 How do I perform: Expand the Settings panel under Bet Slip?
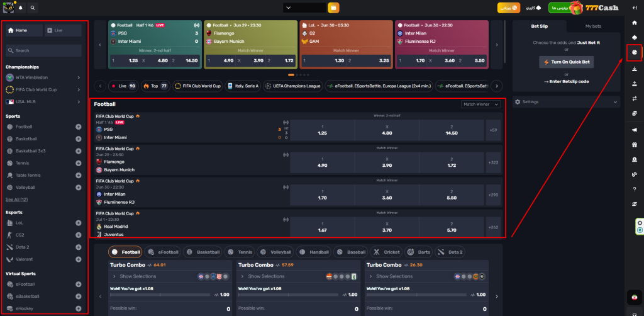click(x=567, y=102)
